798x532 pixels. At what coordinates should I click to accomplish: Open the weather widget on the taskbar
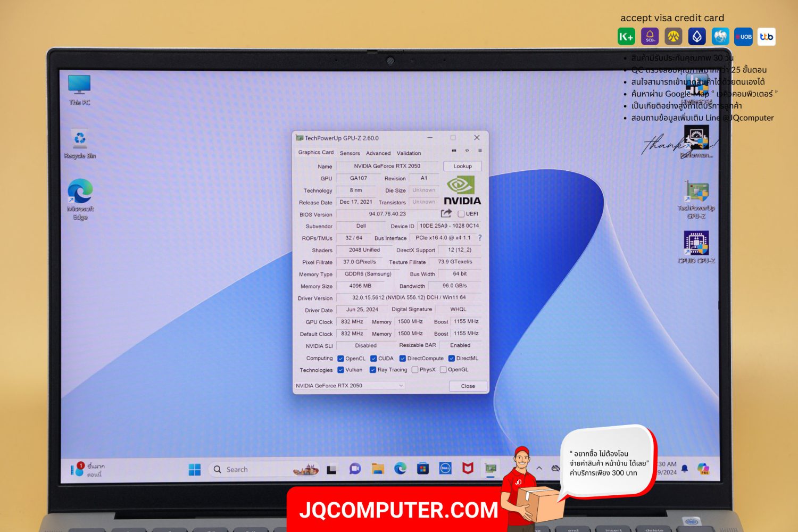tap(88, 469)
